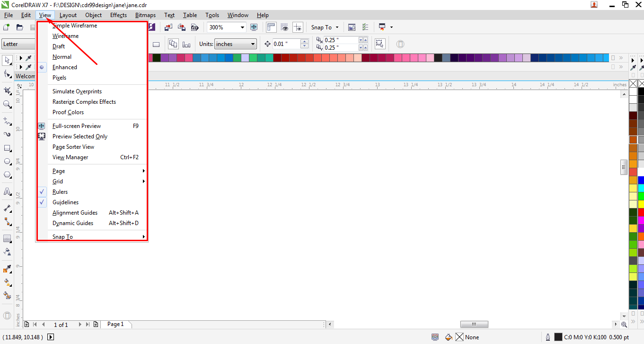Select the Shape tool
The height and width of the screenshot is (344, 644).
(x=7, y=74)
